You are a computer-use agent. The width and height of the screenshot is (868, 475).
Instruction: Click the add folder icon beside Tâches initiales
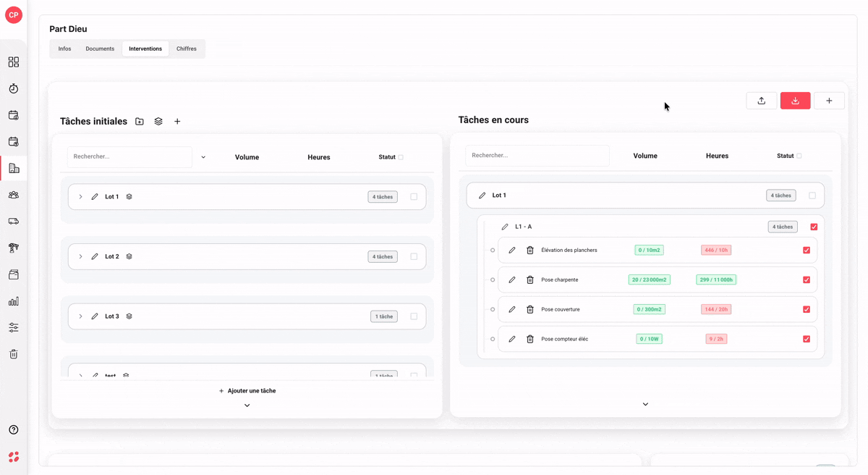pyautogui.click(x=140, y=122)
